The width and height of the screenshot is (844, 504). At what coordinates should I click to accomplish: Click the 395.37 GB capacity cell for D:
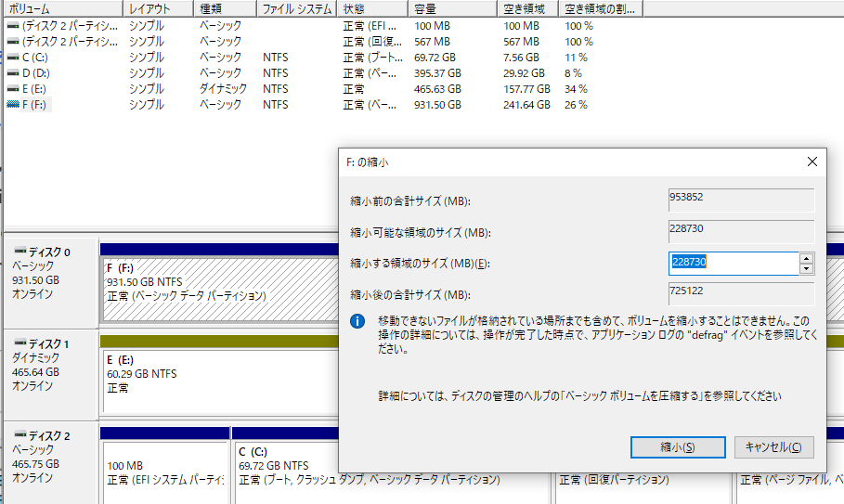click(x=437, y=73)
